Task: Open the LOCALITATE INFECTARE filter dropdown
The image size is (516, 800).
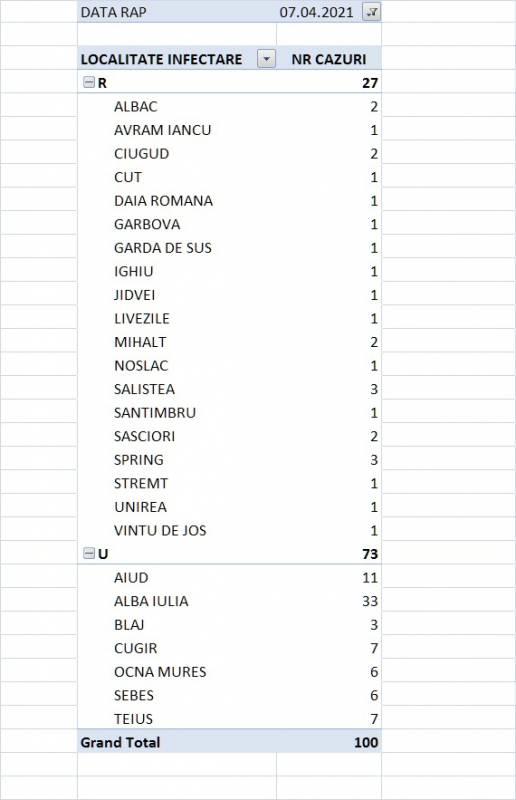Action: tap(266, 59)
